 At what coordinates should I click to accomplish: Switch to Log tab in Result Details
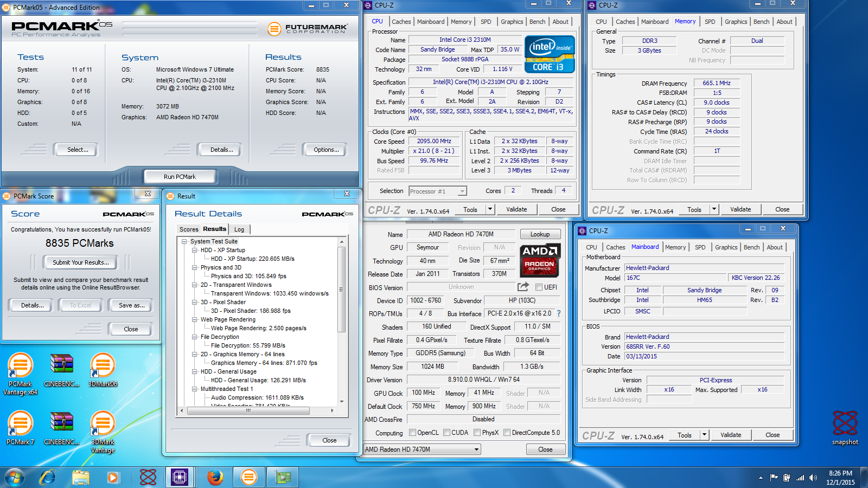click(x=239, y=229)
